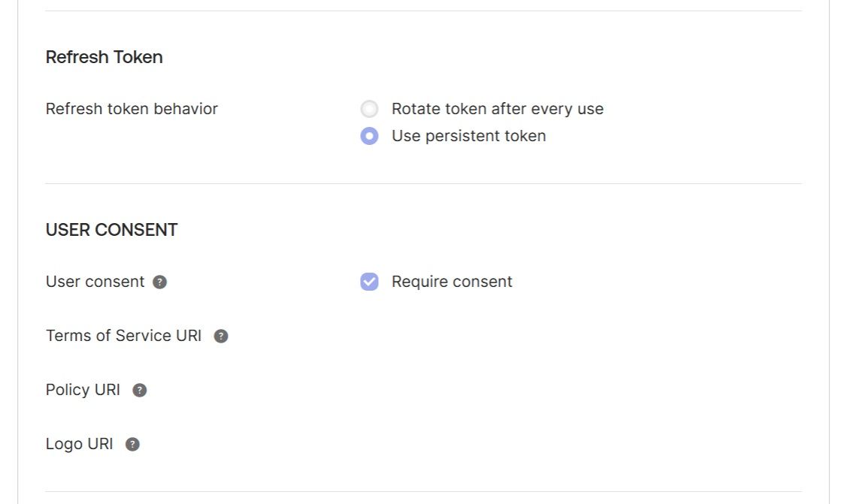Select Rotate token after every use radio

click(369, 109)
